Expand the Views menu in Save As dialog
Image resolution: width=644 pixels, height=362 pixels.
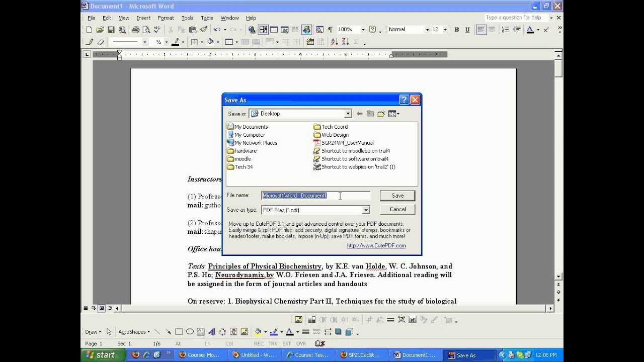(394, 114)
